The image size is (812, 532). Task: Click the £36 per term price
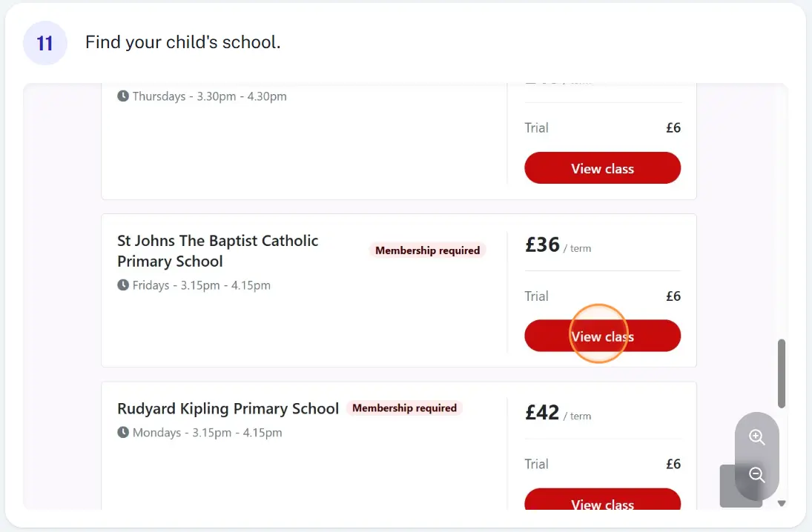pos(558,245)
